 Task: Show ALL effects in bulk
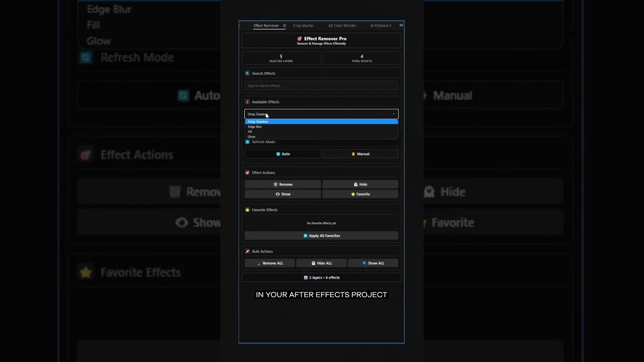[x=373, y=263]
